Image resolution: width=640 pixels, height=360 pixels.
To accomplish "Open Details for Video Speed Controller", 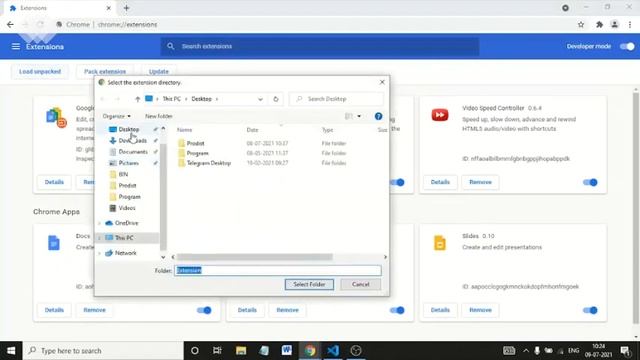I will [x=440, y=182].
